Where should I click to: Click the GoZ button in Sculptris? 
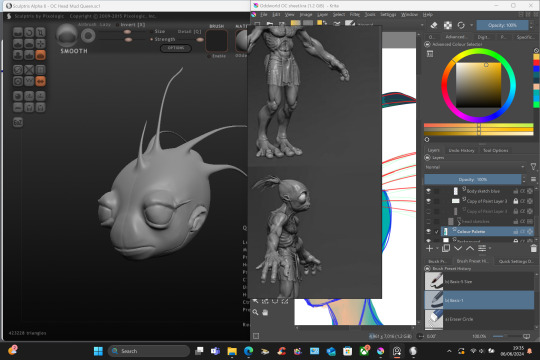coord(18,122)
